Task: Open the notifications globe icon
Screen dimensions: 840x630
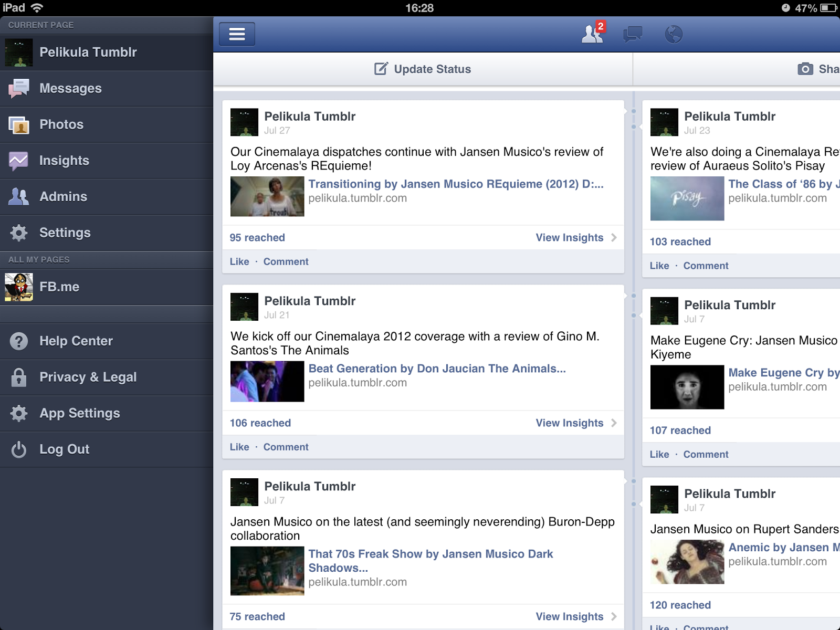Action: pyautogui.click(x=674, y=35)
